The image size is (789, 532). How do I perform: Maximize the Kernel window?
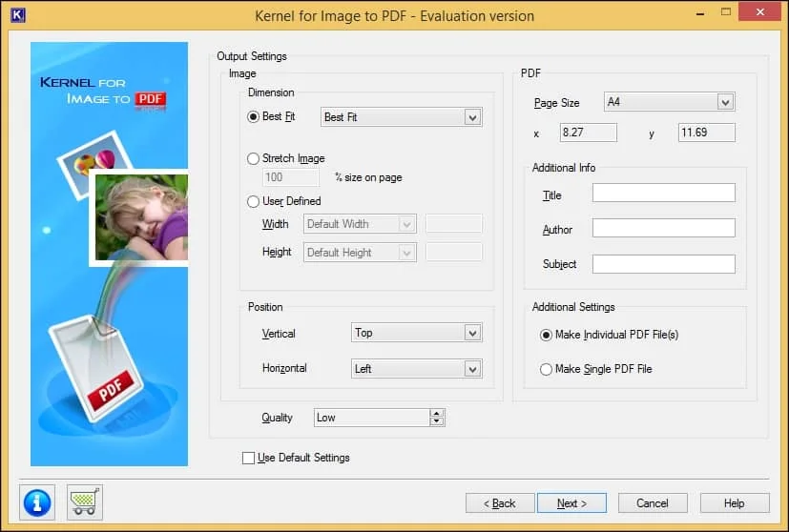(726, 12)
